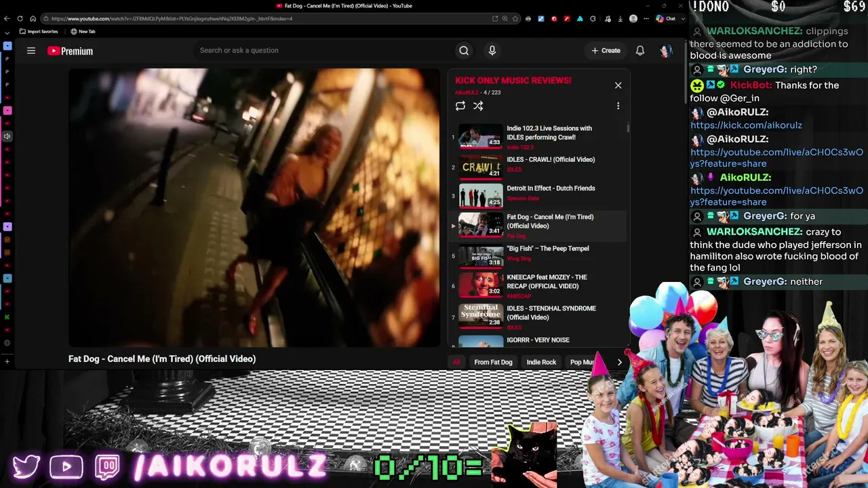This screenshot has width=868, height=488.
Task: Zoom page using address bar magnifier icon
Action: pos(505,19)
